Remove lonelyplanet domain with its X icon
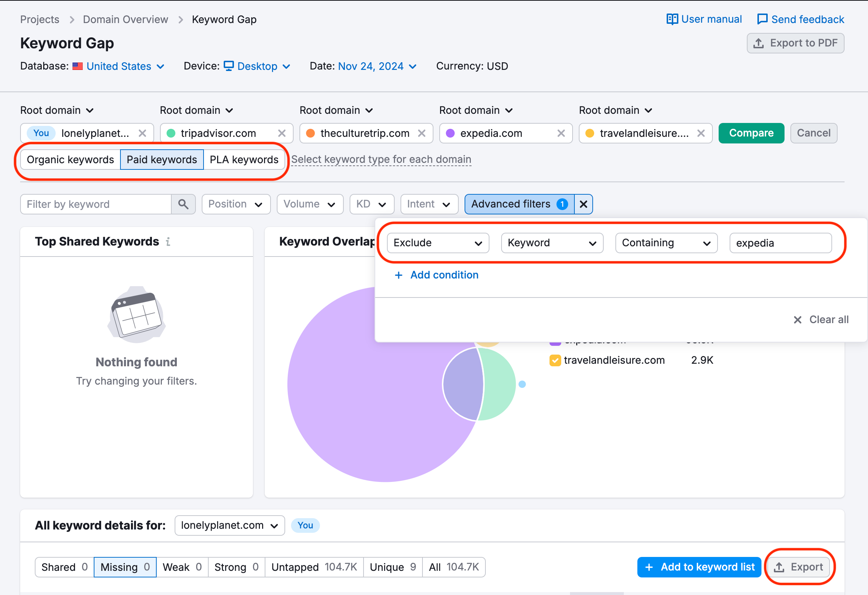This screenshot has width=868, height=595. pyautogui.click(x=142, y=133)
